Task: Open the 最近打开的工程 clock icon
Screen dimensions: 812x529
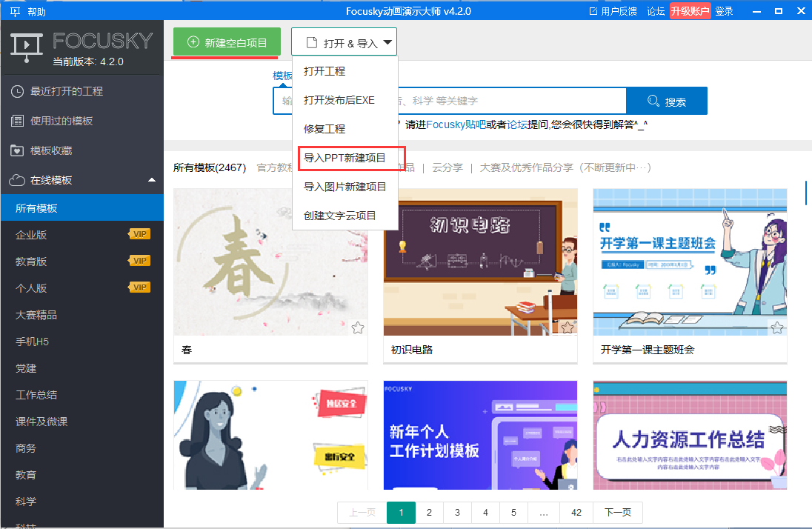Action: [16, 90]
